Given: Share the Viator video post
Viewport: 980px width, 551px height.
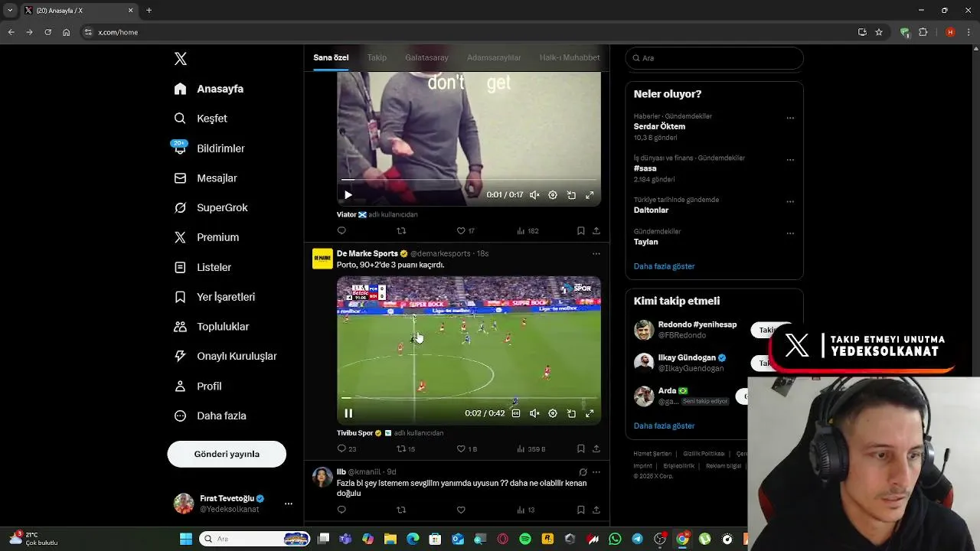Looking at the screenshot, I should click(596, 230).
